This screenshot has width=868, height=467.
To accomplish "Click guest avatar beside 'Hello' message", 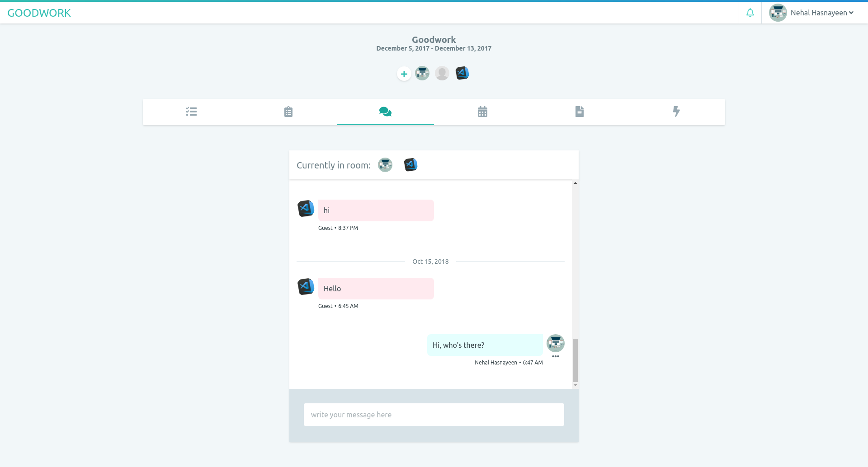I will click(306, 287).
